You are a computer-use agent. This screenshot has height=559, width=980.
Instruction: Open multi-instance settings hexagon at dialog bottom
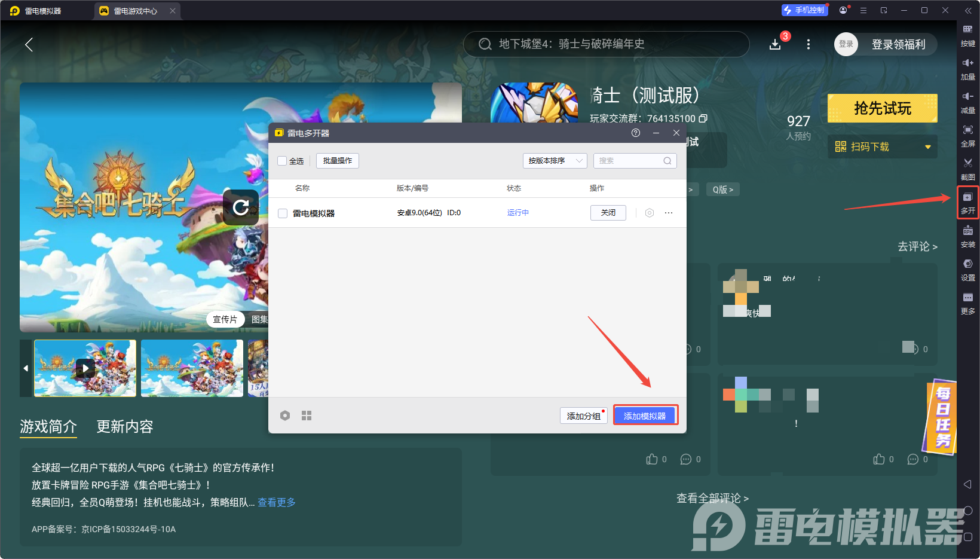pos(285,416)
